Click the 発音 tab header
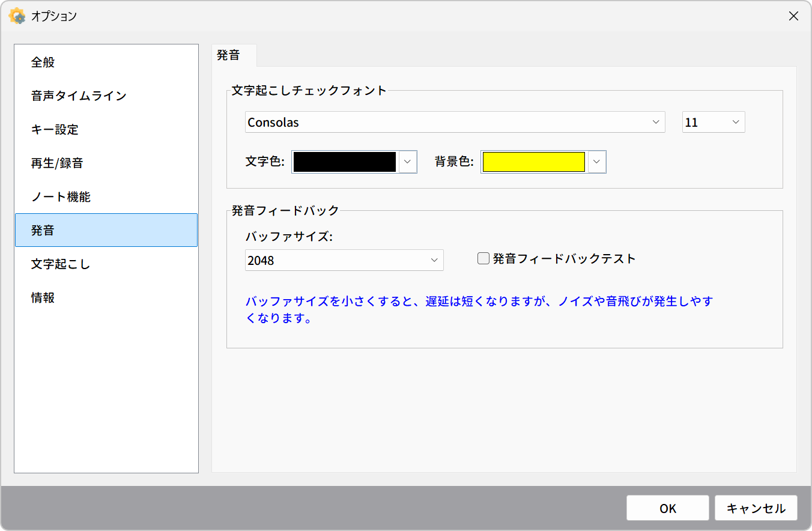812x531 pixels. click(x=234, y=55)
